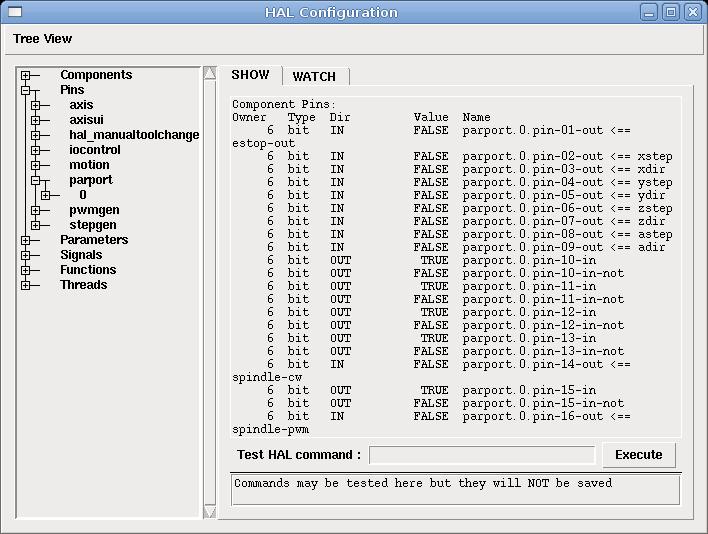Select the Pins tree label
The height and width of the screenshot is (534, 708).
click(x=72, y=89)
